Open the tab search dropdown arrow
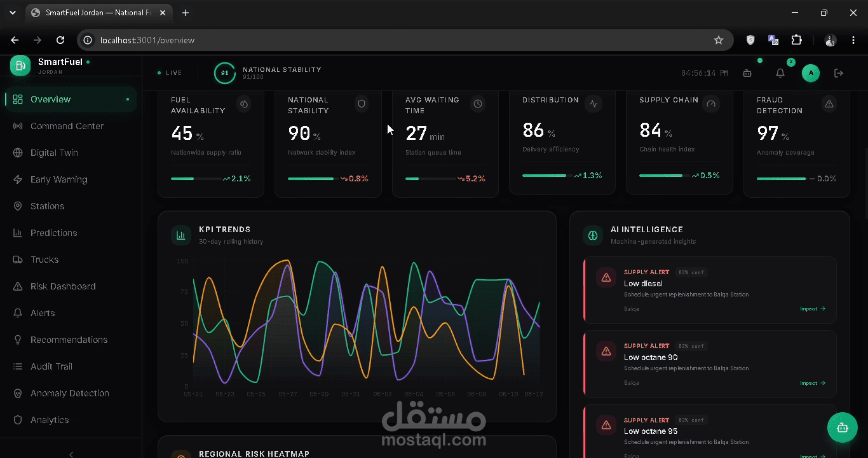This screenshot has height=458, width=868. [x=12, y=13]
